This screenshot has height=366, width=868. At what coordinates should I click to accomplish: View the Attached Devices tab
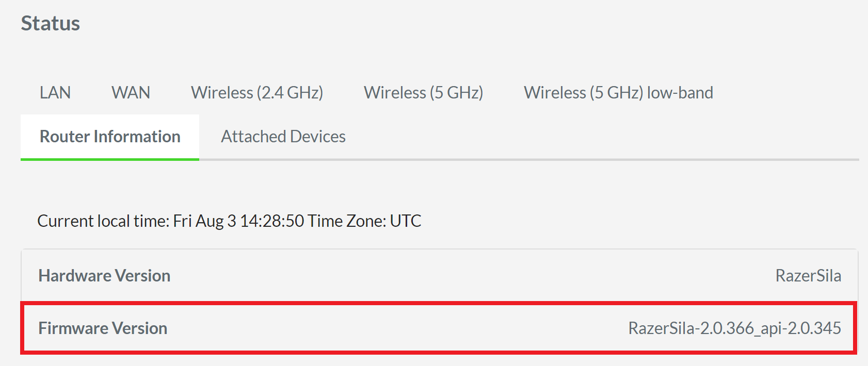(x=283, y=136)
